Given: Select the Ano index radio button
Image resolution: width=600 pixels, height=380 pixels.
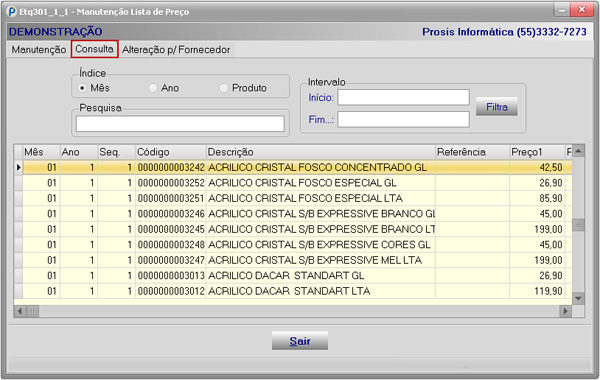Looking at the screenshot, I should (x=153, y=88).
